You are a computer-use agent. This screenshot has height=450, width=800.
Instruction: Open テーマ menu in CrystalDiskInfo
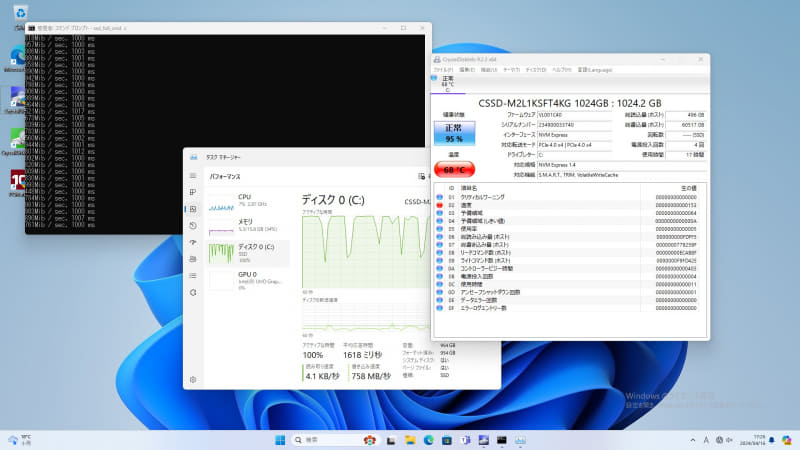(x=511, y=70)
